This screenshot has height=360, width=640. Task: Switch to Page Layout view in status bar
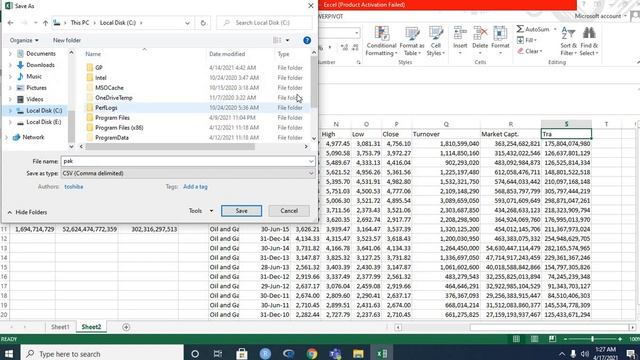click(x=534, y=339)
